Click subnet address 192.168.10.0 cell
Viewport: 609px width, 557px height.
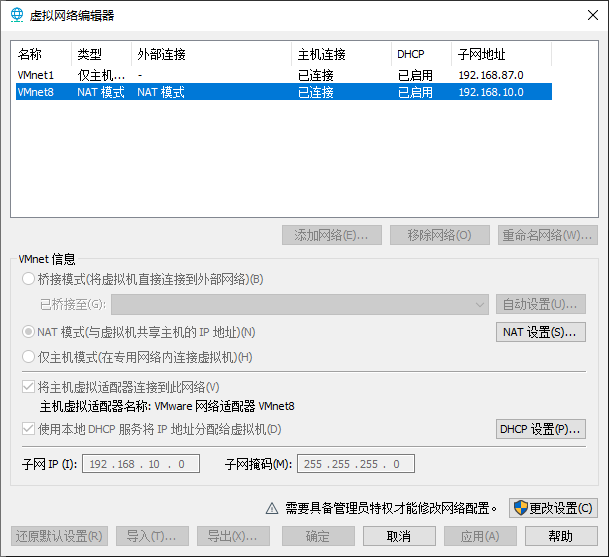491,92
